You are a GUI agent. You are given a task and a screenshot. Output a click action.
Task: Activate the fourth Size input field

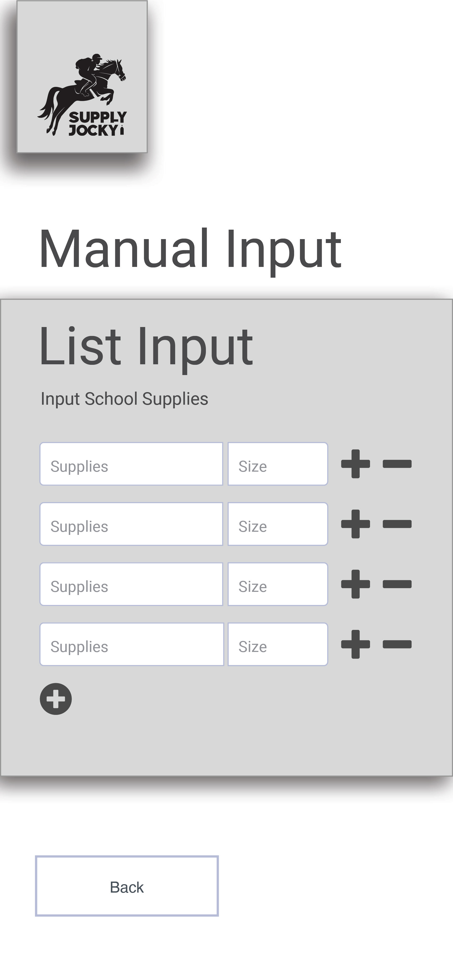278,644
